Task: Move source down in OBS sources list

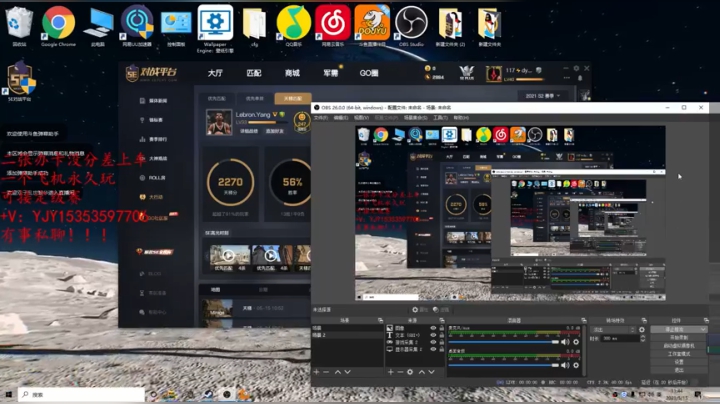Action: point(432,372)
